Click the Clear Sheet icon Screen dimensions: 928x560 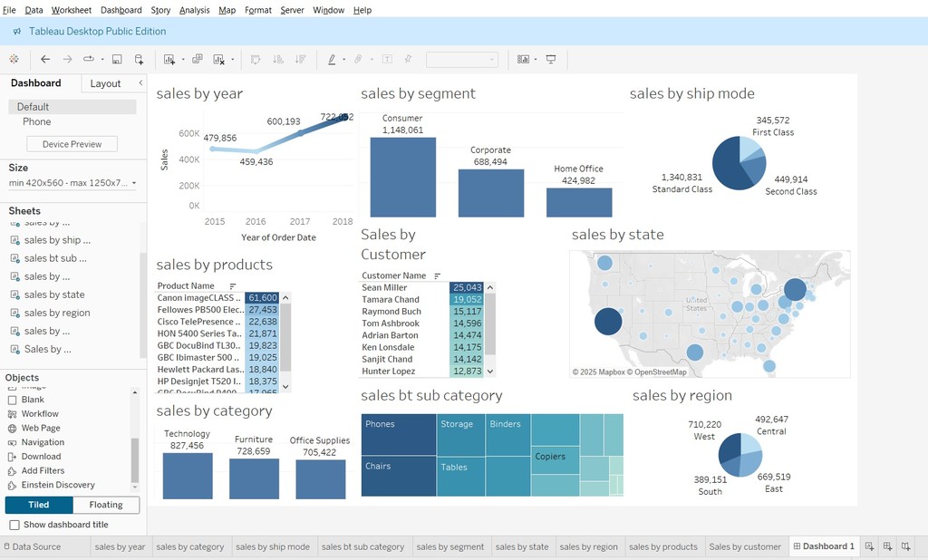[219, 59]
